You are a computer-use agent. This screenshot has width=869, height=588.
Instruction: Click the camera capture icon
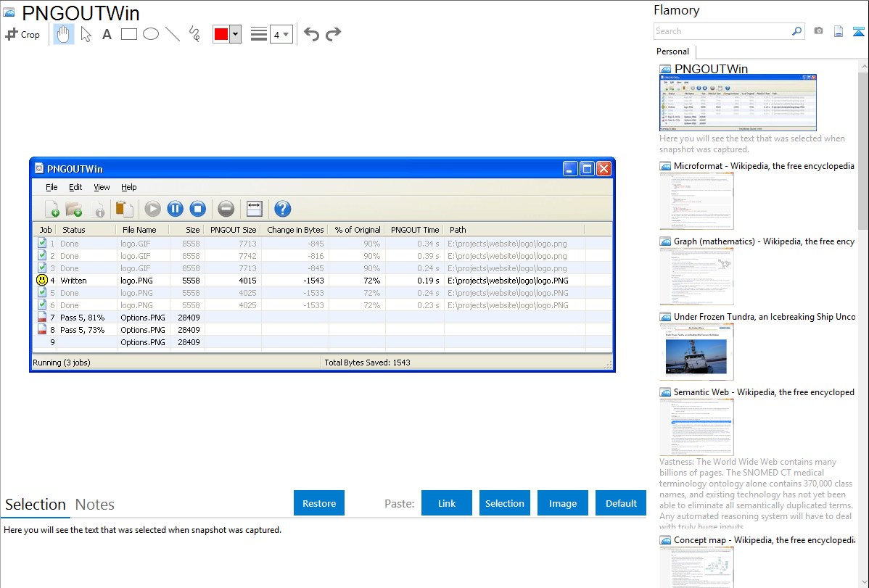pyautogui.click(x=818, y=31)
